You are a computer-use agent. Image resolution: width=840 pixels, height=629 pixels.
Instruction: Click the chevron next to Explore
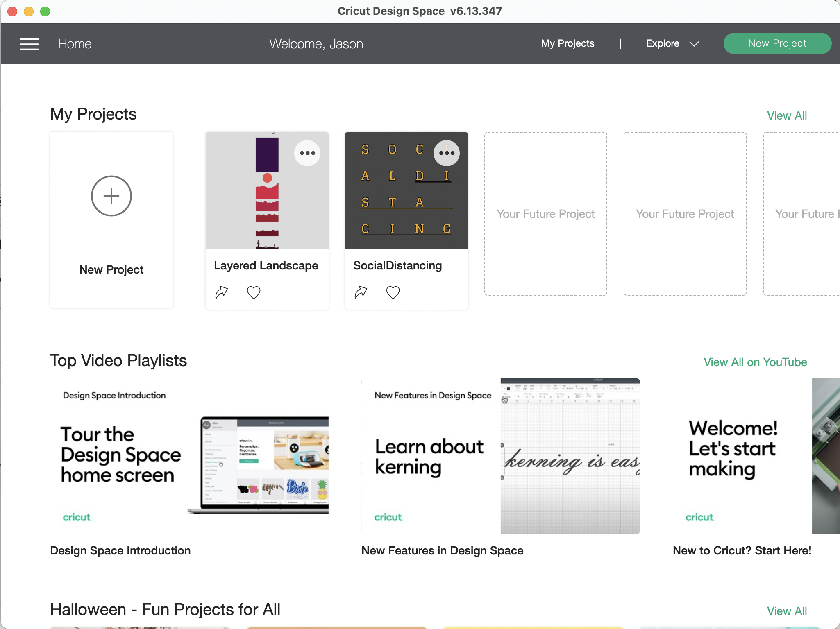point(694,44)
